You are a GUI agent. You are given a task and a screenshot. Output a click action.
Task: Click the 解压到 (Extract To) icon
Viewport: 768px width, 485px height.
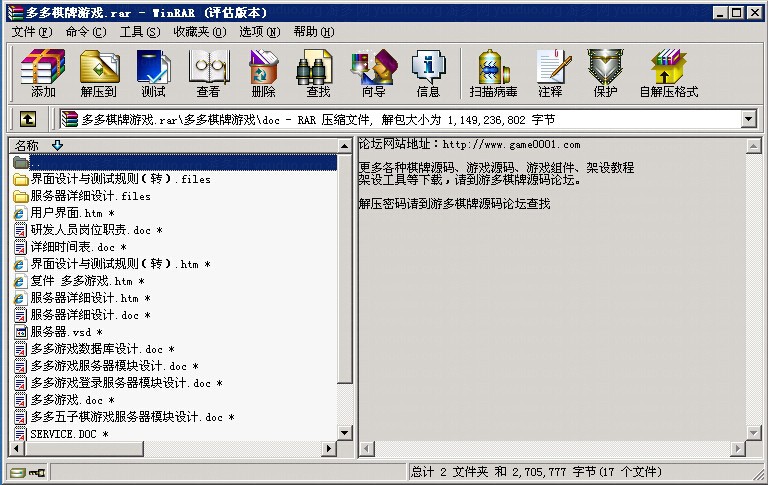tap(98, 72)
